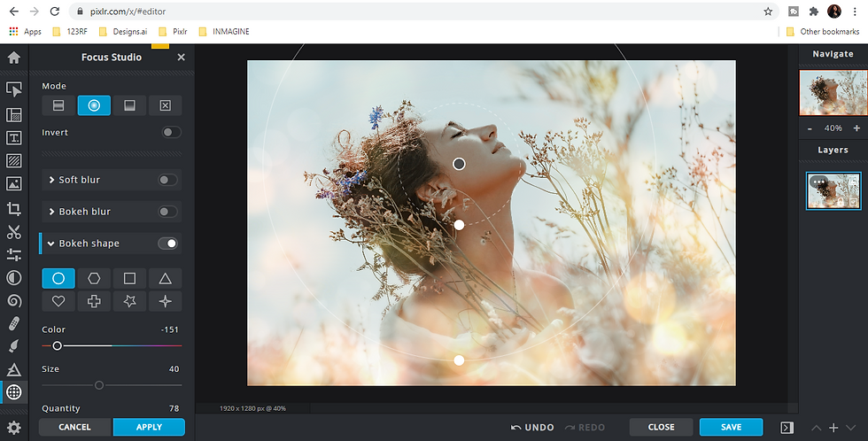Screen dimensions: 868x441
Task: Enable the Soft blur switch
Action: pos(167,180)
